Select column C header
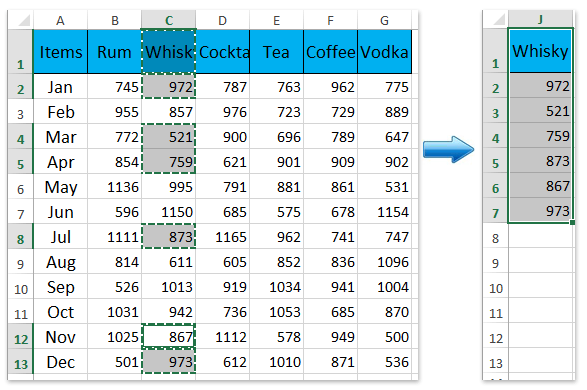 click(x=168, y=20)
